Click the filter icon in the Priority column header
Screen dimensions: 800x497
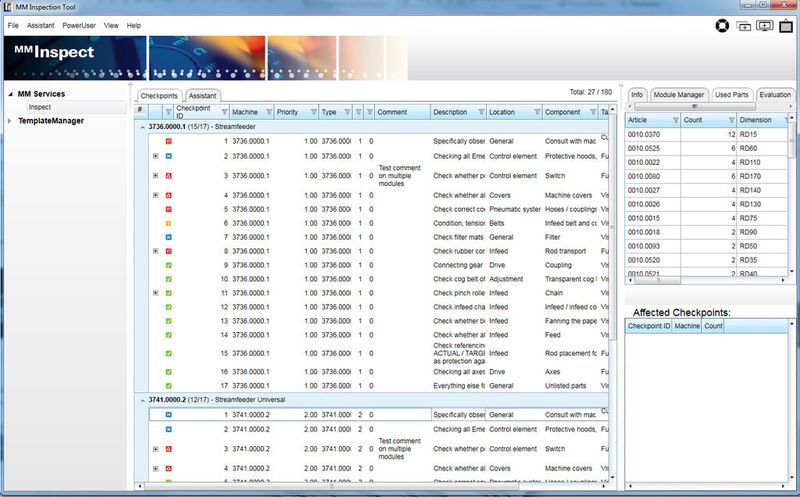314,112
